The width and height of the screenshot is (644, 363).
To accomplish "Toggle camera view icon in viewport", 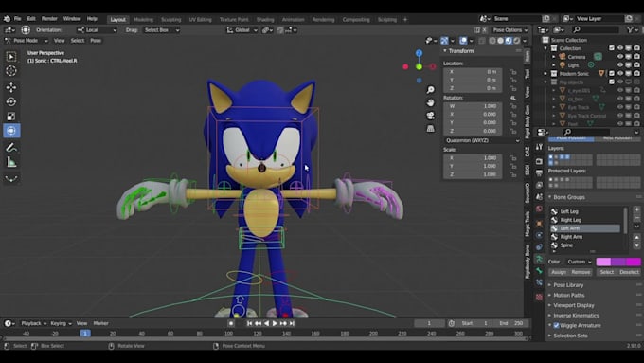I will (430, 116).
